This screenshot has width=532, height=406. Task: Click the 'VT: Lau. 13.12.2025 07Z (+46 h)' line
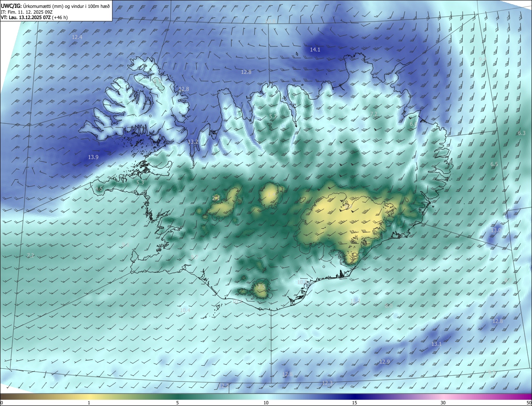click(x=34, y=17)
